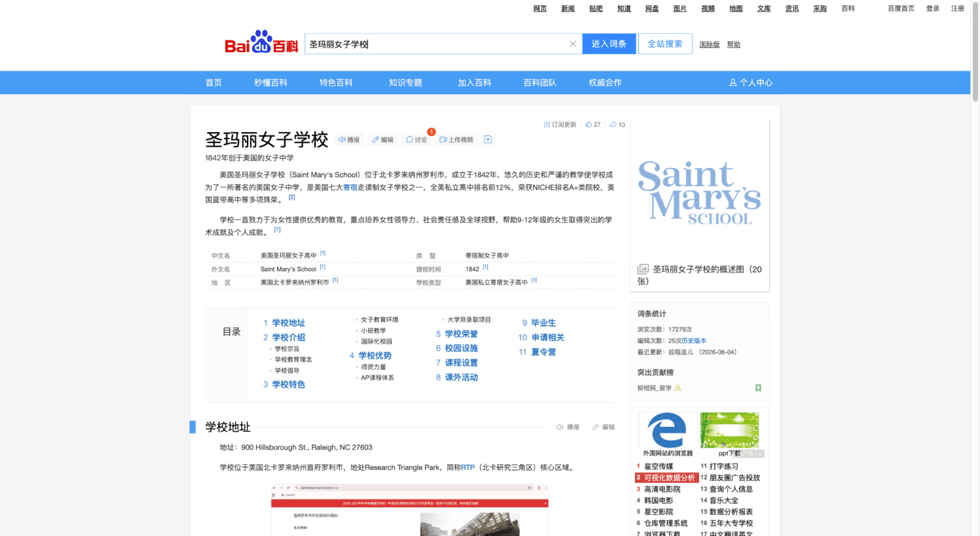Jump to 学校荣誉 in the table of contents
The image size is (980, 536).
coord(461,334)
